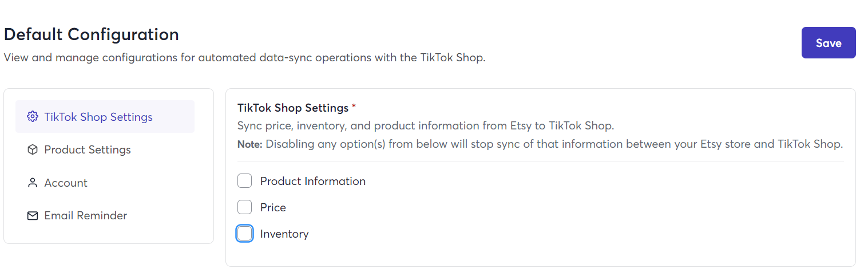Open the TikTok Shop Settings sidebar tab
This screenshot has height=268, width=868.
pos(105,117)
